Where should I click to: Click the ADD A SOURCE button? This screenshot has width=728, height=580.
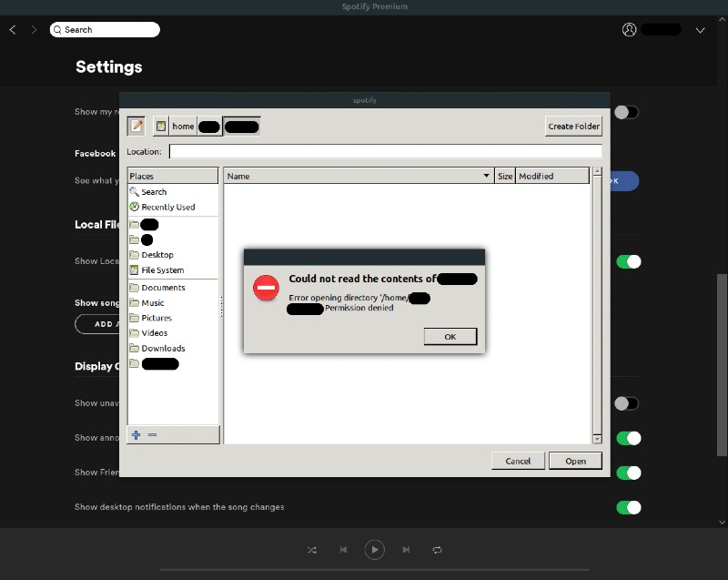97,324
